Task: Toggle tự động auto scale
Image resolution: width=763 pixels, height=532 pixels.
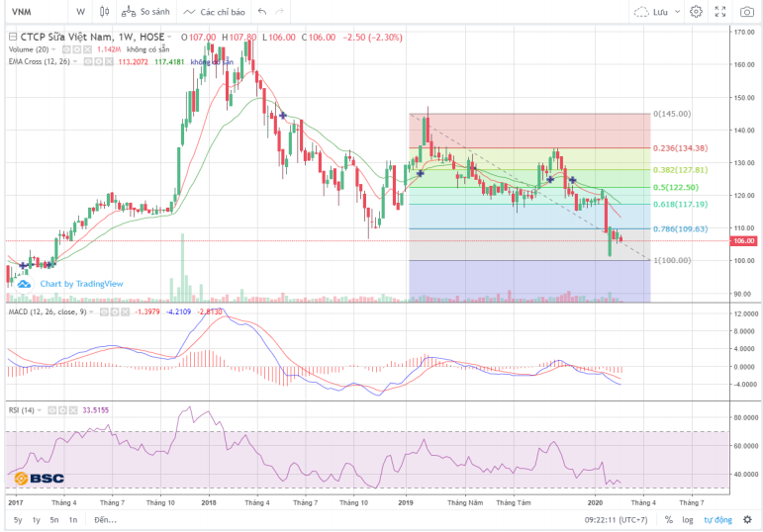Action: [717, 520]
